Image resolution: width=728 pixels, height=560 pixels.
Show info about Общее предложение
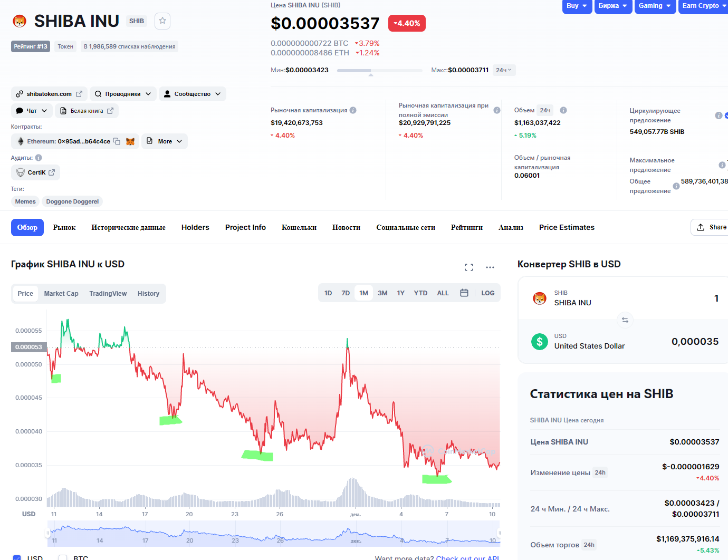pyautogui.click(x=676, y=186)
